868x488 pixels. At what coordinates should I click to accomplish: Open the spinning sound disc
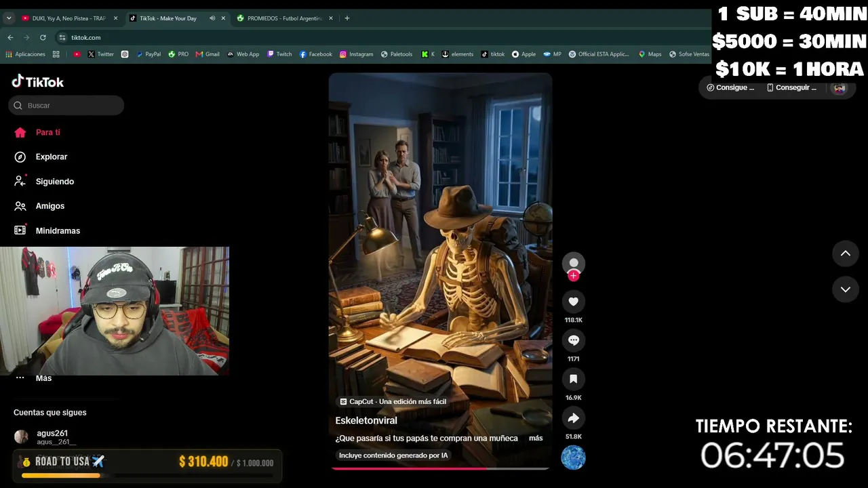(x=573, y=458)
